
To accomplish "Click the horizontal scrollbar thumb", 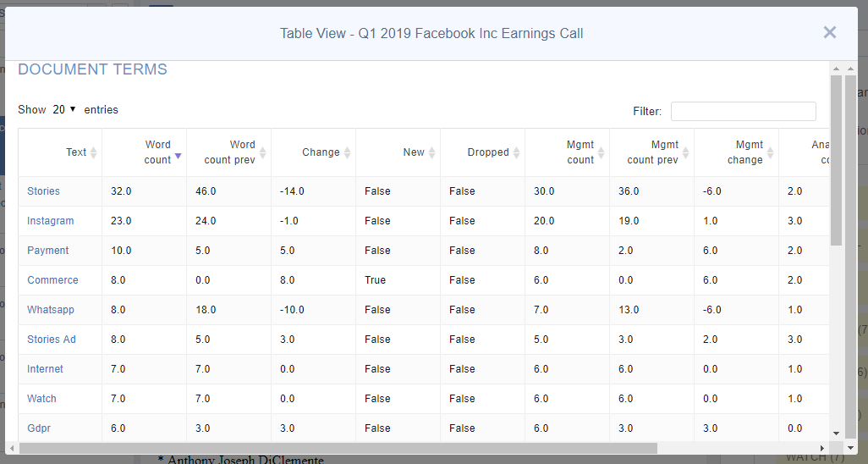I will [x=338, y=448].
